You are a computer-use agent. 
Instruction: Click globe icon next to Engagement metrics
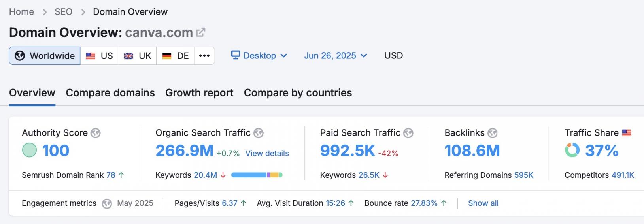click(107, 203)
